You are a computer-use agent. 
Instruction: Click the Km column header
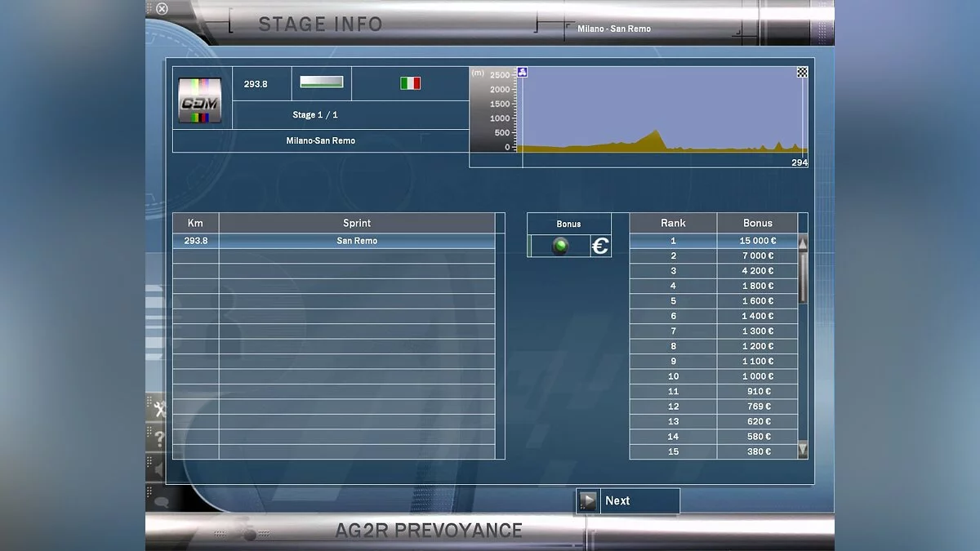tap(195, 223)
